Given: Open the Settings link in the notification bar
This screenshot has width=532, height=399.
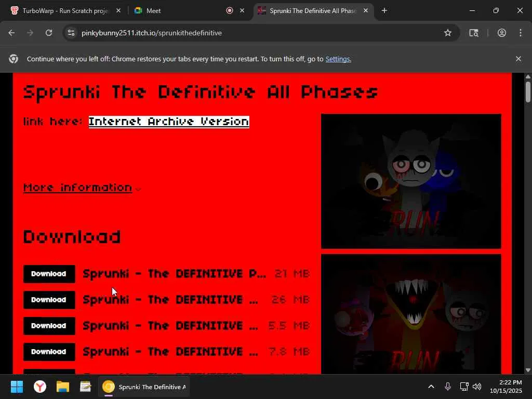Looking at the screenshot, I should tap(338, 59).
